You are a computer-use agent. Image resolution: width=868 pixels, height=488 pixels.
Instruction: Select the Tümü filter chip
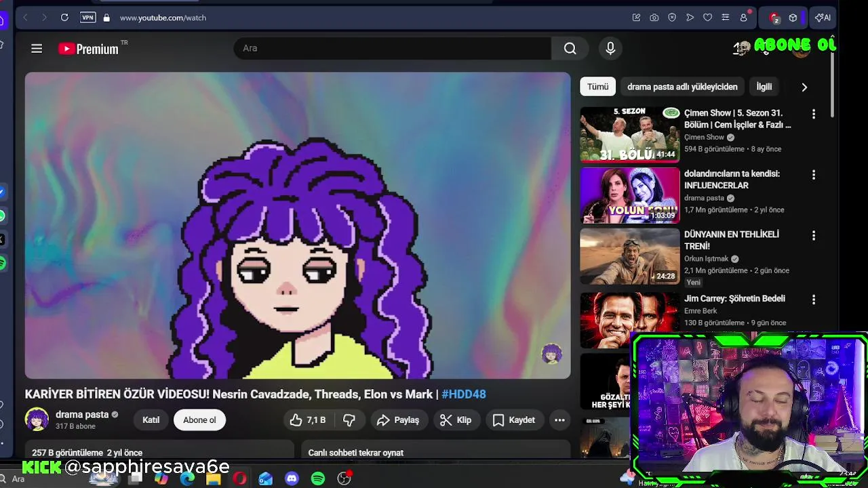(x=597, y=87)
